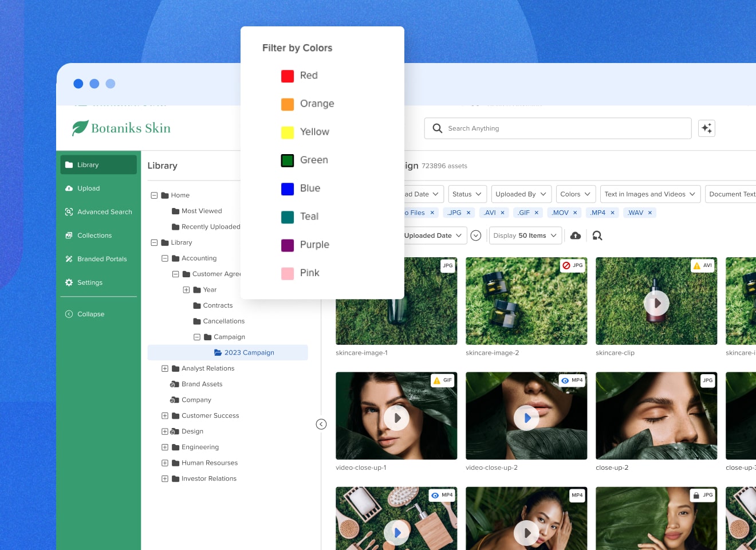
Task: Play the video-close-up-2 video
Action: coord(526,418)
